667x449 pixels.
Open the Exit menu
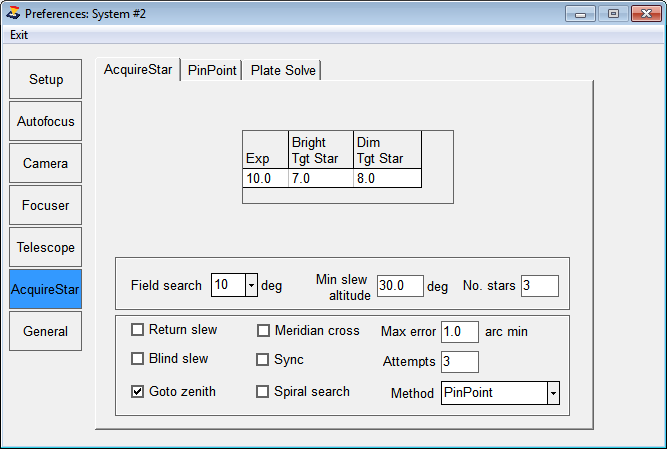(x=19, y=35)
